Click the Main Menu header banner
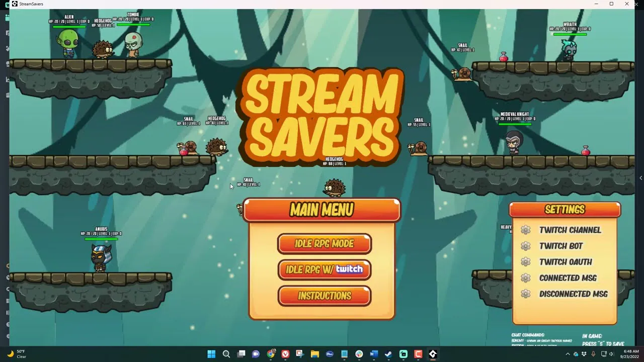Viewport: 644px width, 362px height. point(321,210)
